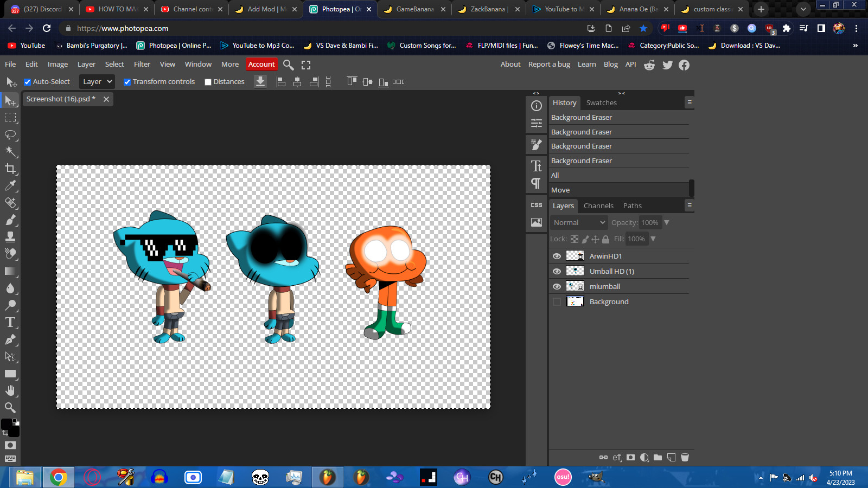Open Report a bug link
Screen dimensions: 868x488
coord(549,65)
